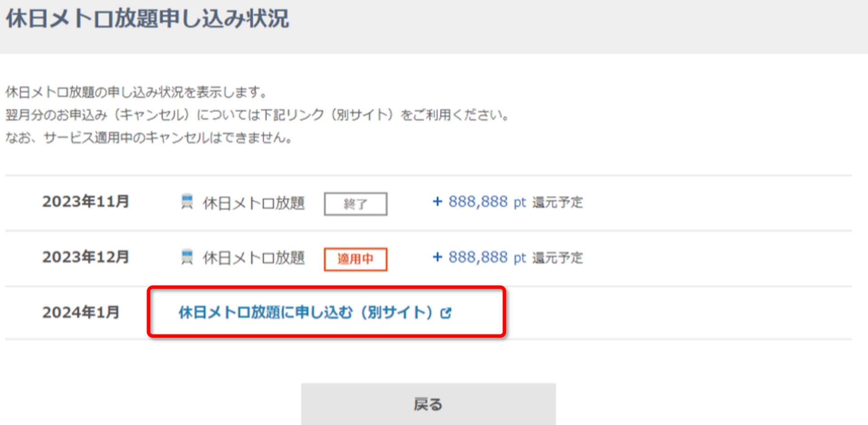
Task: Click the 適用中 status badge
Action: tap(355, 259)
